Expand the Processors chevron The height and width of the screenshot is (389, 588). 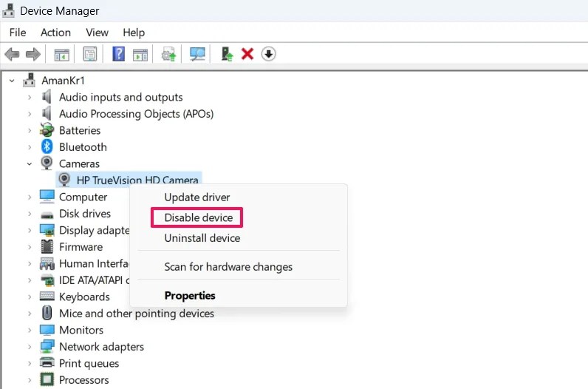[x=30, y=379]
